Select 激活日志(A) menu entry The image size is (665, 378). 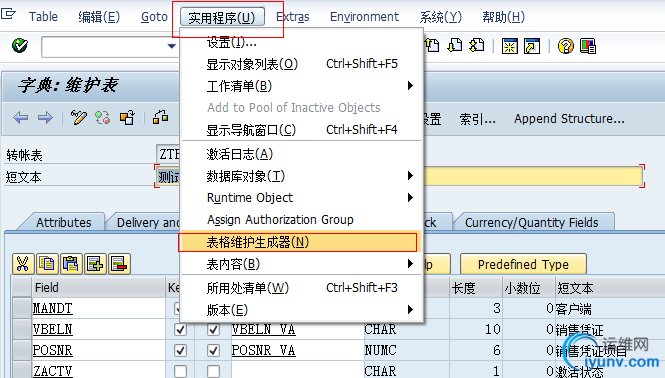tap(301, 154)
